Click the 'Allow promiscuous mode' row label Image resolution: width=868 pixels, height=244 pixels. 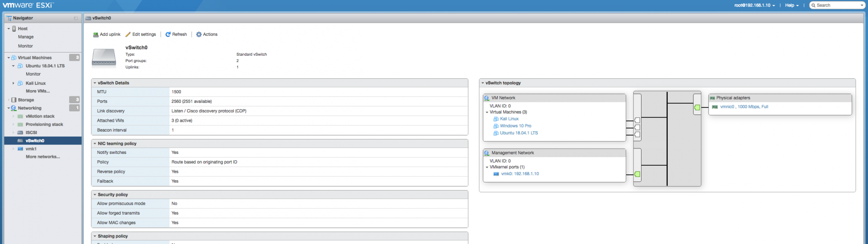tap(121, 204)
